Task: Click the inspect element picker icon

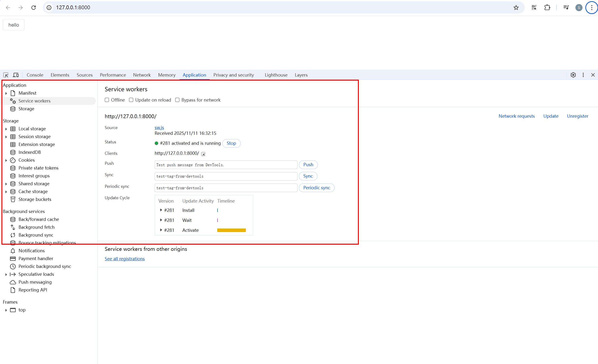Action: pos(6,75)
